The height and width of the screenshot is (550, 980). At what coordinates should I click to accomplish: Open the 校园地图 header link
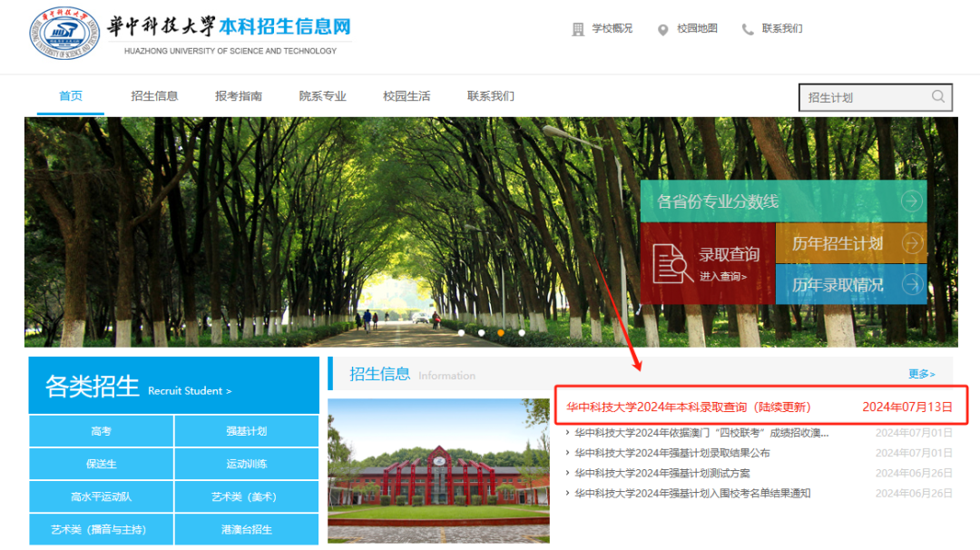[x=697, y=29]
